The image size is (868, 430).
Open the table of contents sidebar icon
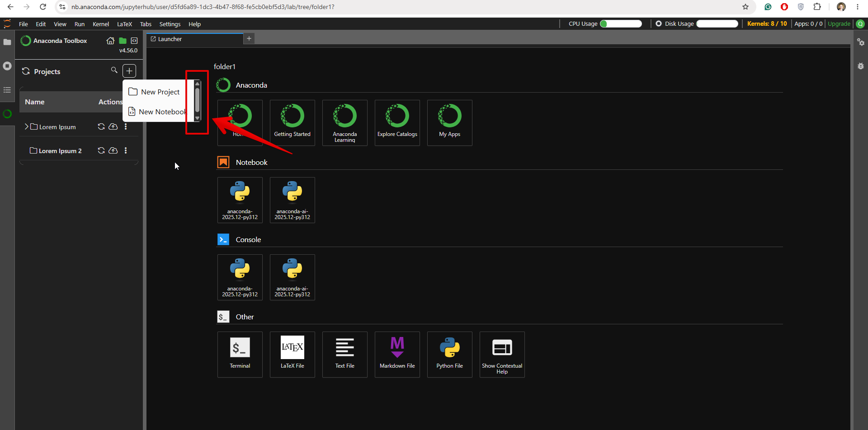pyautogui.click(x=7, y=90)
